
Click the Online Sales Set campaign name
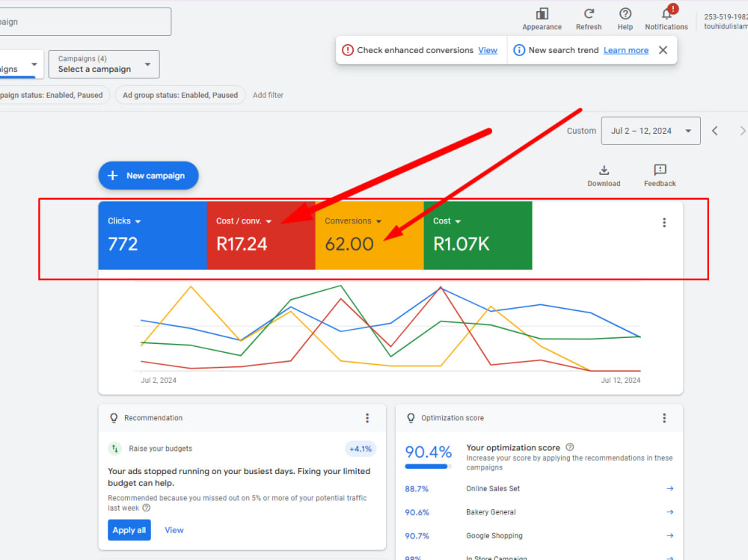point(493,488)
